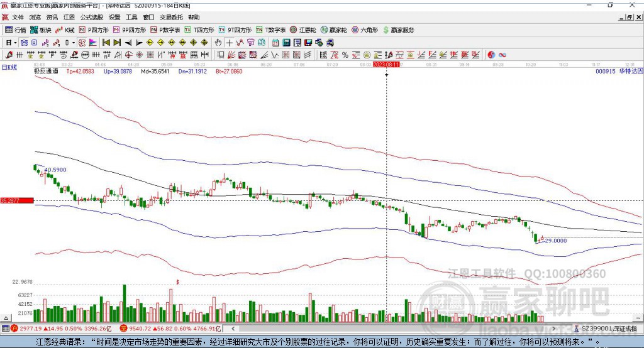Screen dimensions: 644x348
Task: Click the Shenzhen index 9540.72 status entry
Action: tap(171, 329)
